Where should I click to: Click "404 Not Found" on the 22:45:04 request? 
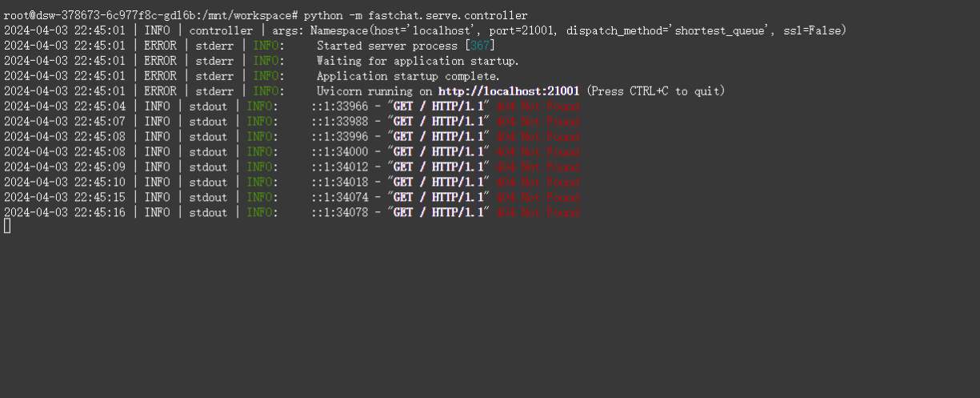point(538,107)
